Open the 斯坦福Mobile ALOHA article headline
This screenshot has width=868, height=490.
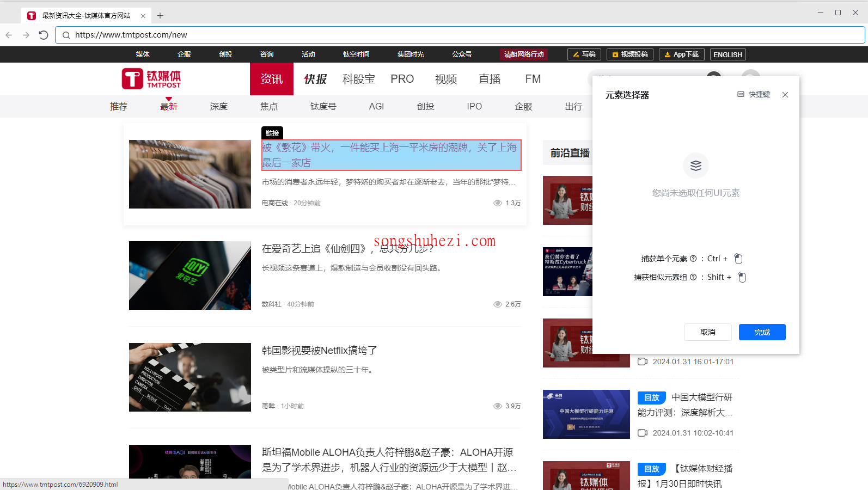[x=389, y=460]
